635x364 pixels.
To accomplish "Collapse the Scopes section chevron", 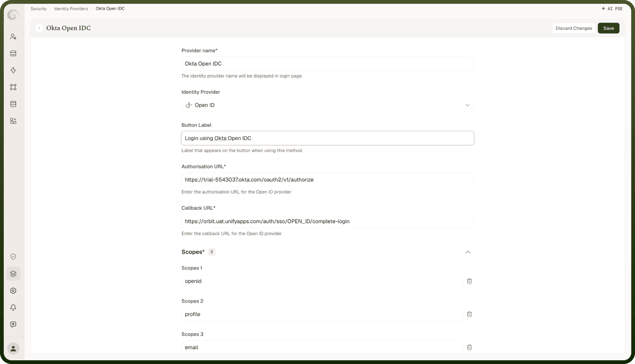I will click(x=468, y=252).
